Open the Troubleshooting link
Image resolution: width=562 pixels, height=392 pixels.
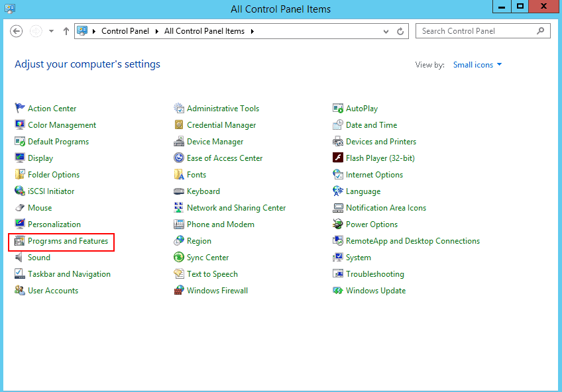point(375,274)
